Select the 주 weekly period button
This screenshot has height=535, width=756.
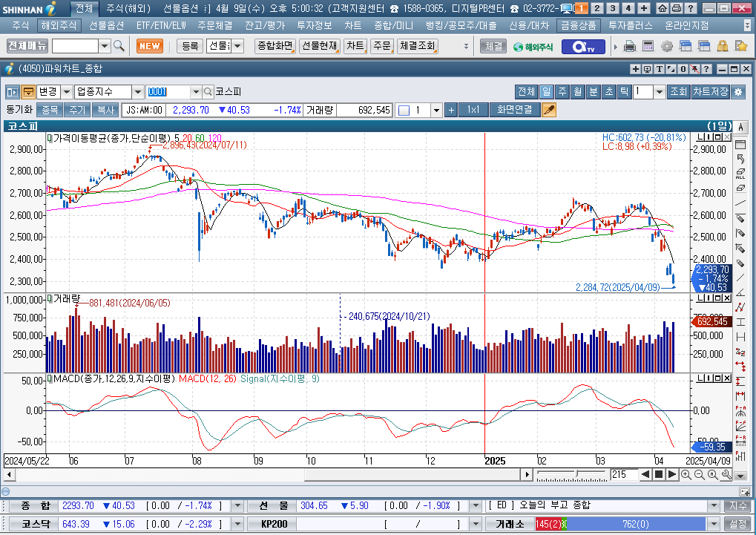[x=562, y=92]
